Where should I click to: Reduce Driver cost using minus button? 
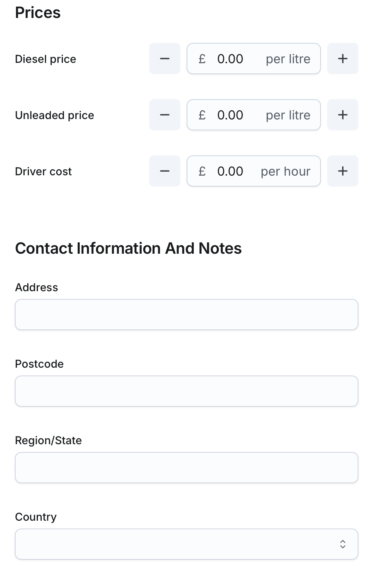pyautogui.click(x=165, y=171)
